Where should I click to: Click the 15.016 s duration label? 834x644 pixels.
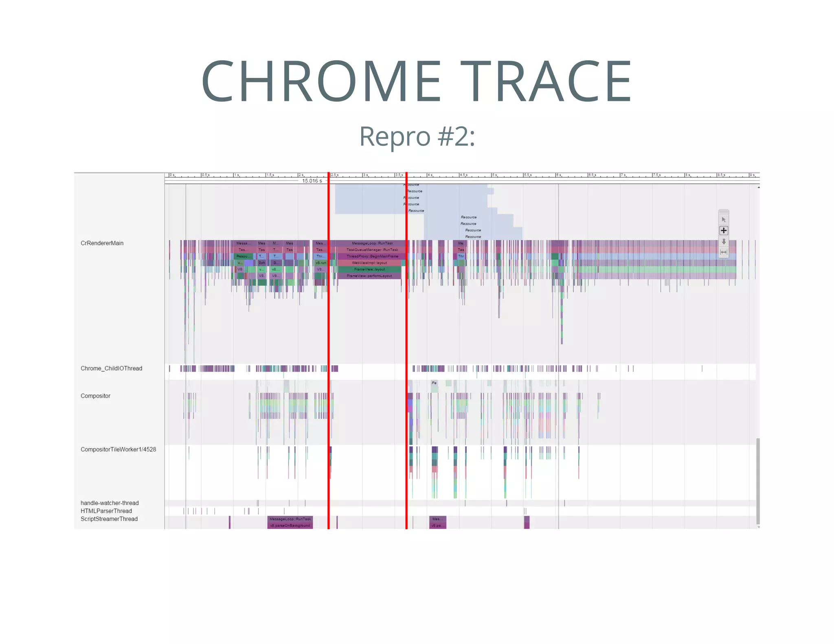pyautogui.click(x=312, y=181)
